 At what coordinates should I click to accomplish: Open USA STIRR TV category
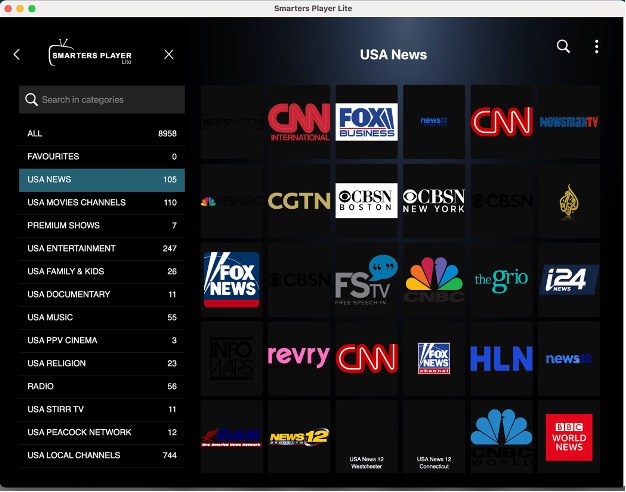102,409
